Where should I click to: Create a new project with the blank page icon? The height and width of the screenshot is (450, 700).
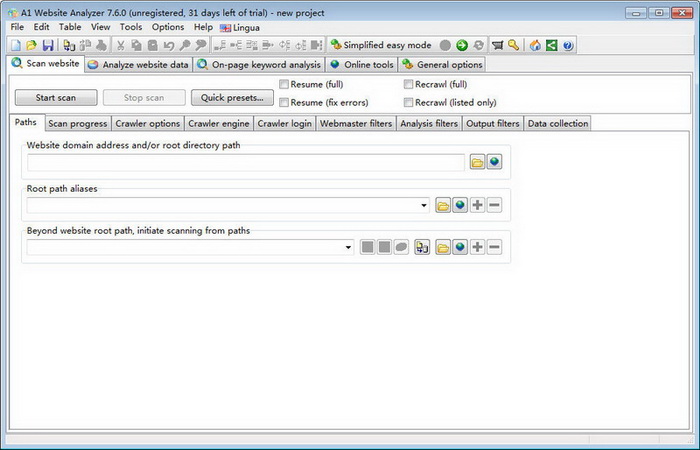(x=16, y=45)
